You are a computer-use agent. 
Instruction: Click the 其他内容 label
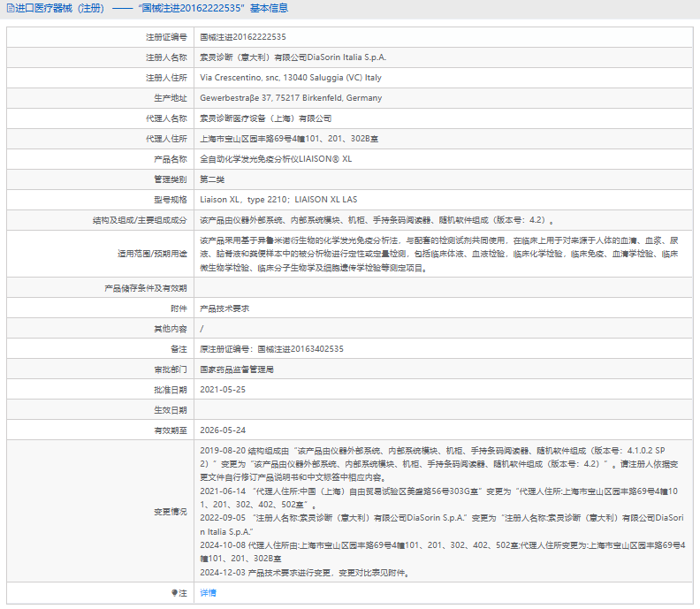(x=170, y=329)
